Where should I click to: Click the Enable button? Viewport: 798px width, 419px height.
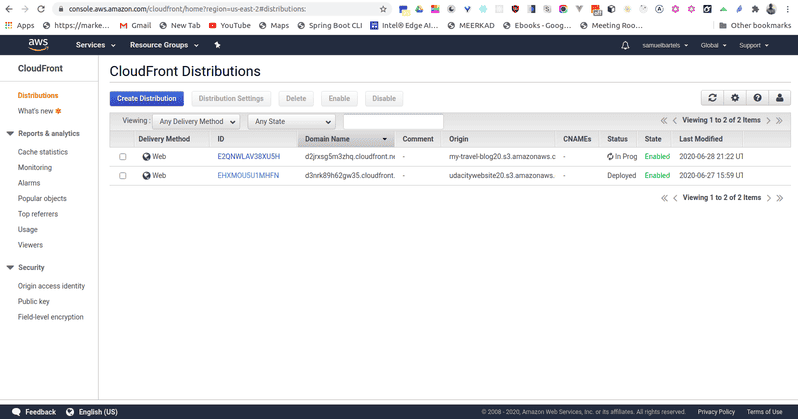(x=339, y=98)
